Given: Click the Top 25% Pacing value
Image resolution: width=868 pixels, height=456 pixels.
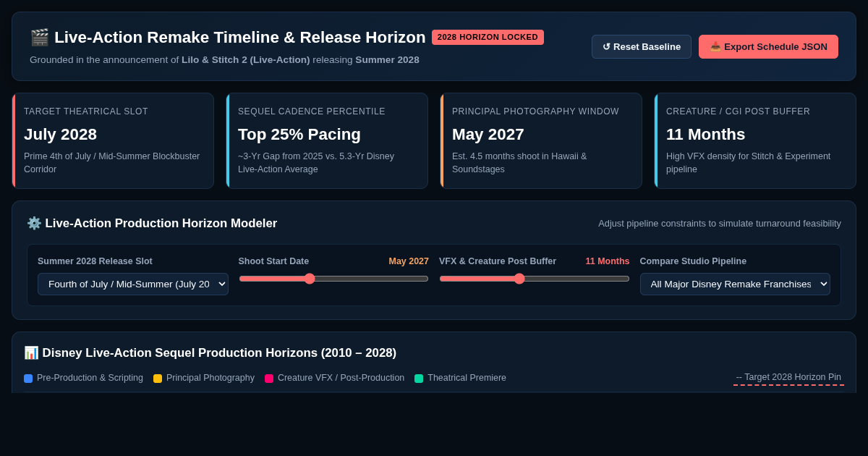Looking at the screenshot, I should coord(299,134).
